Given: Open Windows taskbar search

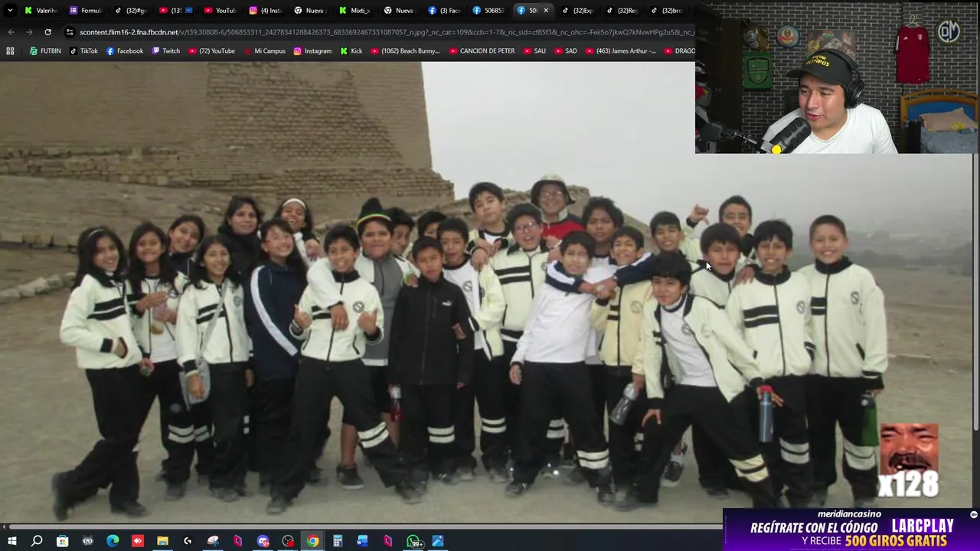Looking at the screenshot, I should click(x=37, y=541).
